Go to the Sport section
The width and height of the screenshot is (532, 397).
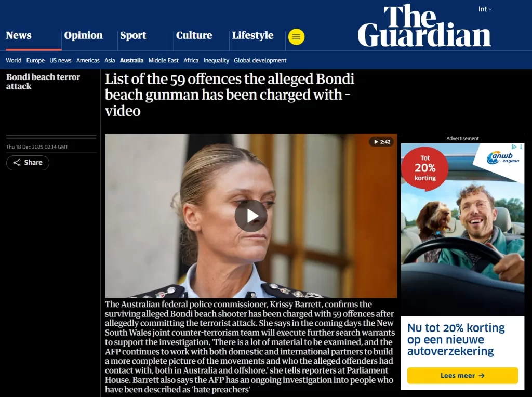click(133, 35)
